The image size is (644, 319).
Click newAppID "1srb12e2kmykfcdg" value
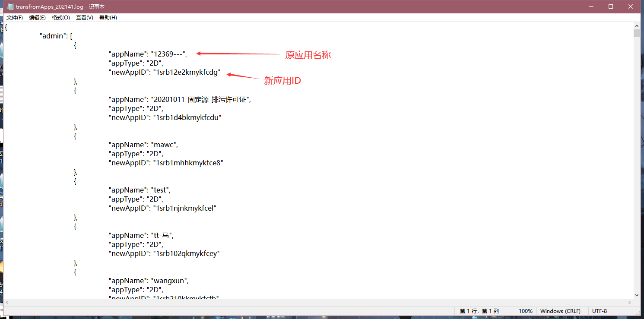[x=187, y=72]
